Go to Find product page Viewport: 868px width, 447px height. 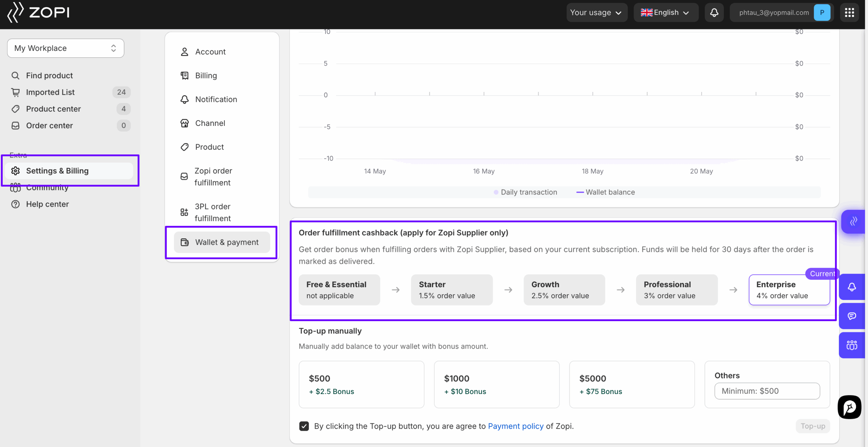coord(49,75)
